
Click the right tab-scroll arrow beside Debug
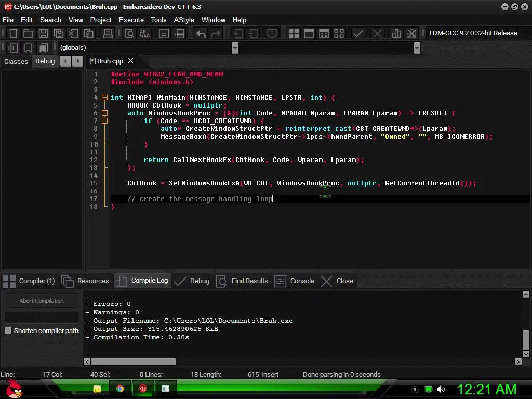[x=78, y=61]
